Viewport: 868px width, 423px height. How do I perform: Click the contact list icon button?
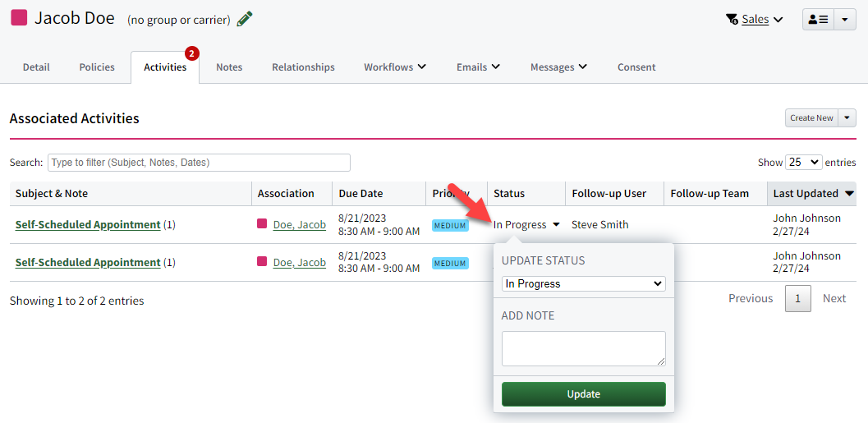pos(818,20)
